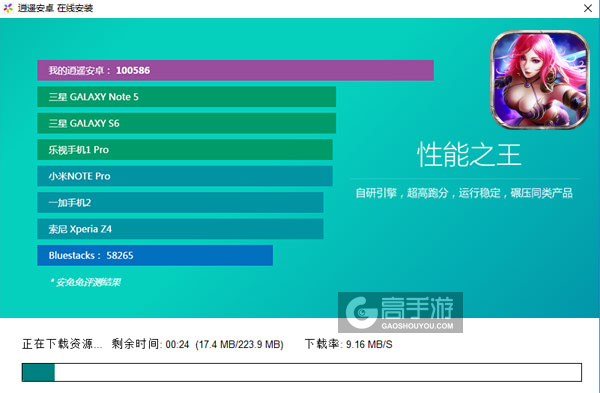
Task: Select the Bluestacks 58265 bar
Action: pyautogui.click(x=155, y=255)
